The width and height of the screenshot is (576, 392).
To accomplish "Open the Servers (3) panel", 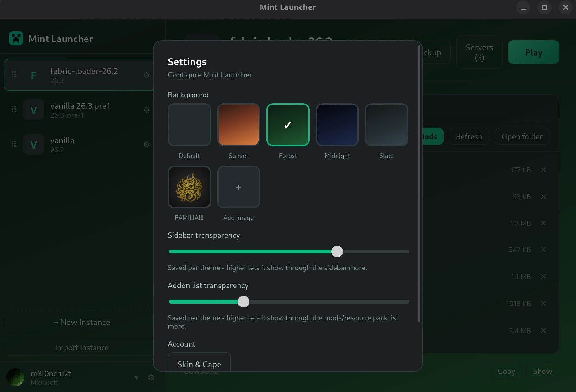I will [x=480, y=52].
